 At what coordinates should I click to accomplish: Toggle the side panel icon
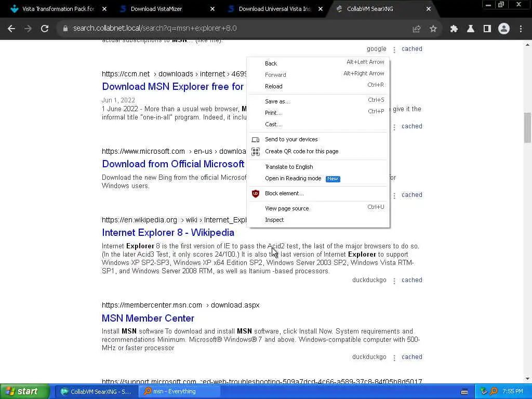pyautogui.click(x=487, y=29)
